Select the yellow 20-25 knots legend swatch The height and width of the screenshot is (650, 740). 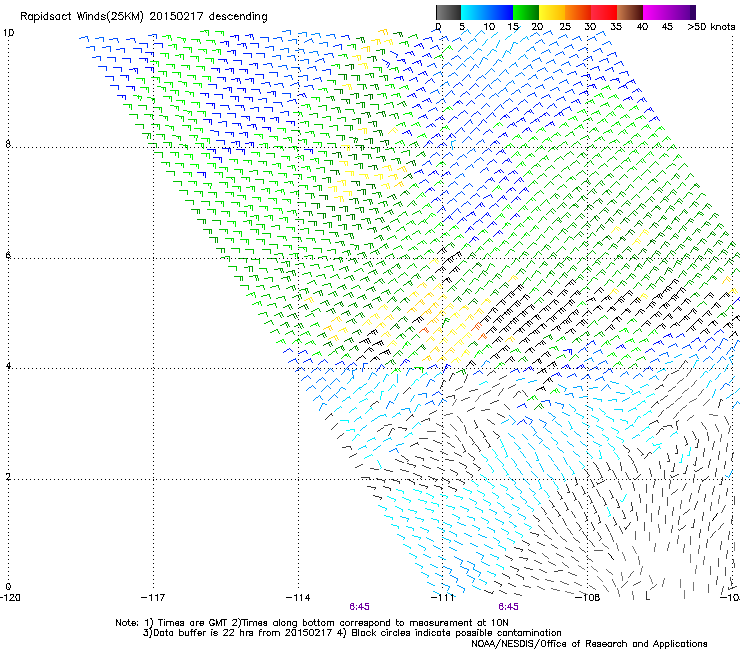click(552, 12)
